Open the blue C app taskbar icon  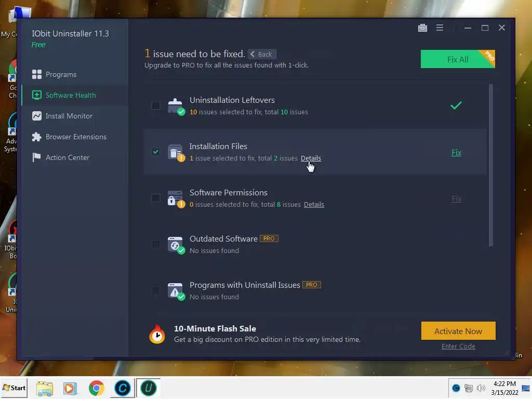pyautogui.click(x=123, y=388)
